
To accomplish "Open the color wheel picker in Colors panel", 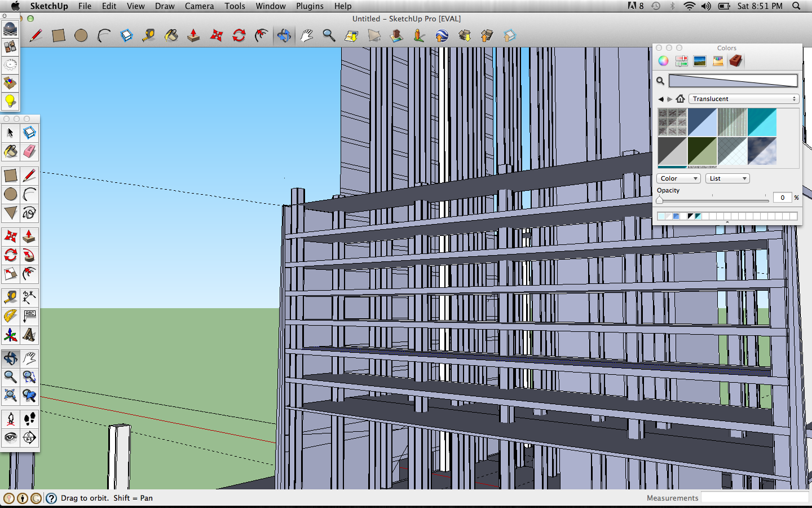I will point(663,60).
